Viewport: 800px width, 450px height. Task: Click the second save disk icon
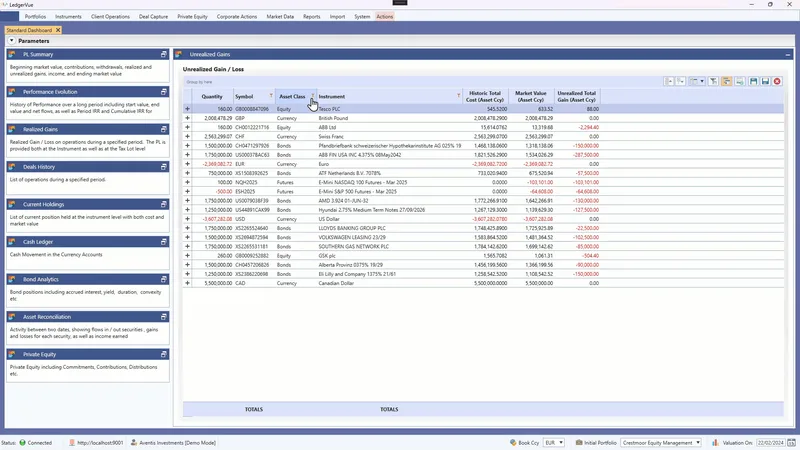(765, 82)
